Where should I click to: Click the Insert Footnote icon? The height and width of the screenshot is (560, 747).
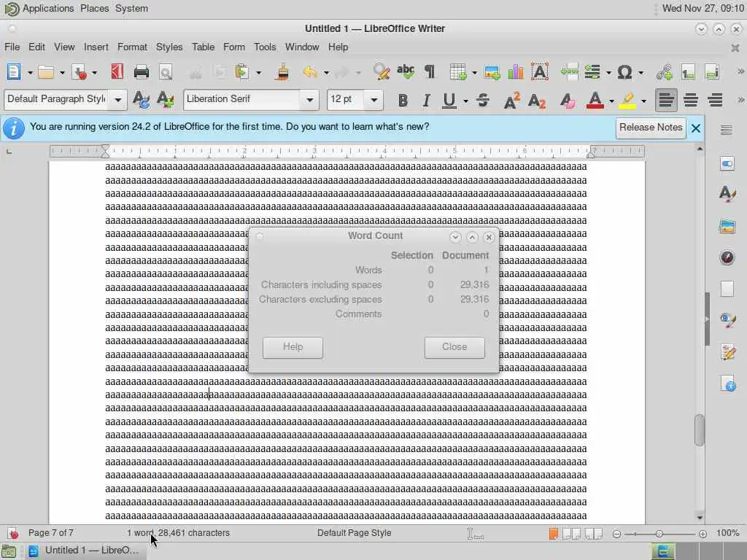688,72
